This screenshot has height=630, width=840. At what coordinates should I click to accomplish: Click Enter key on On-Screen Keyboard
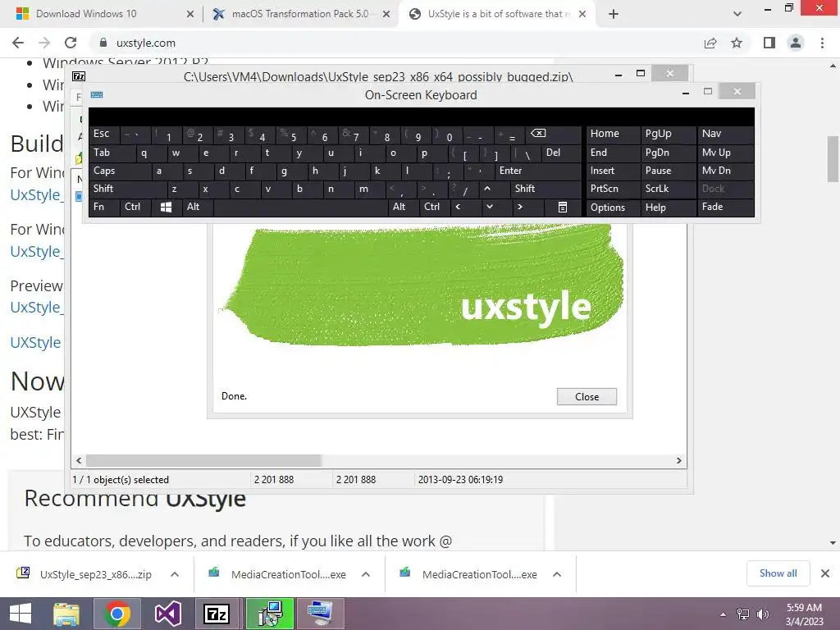tap(538, 171)
